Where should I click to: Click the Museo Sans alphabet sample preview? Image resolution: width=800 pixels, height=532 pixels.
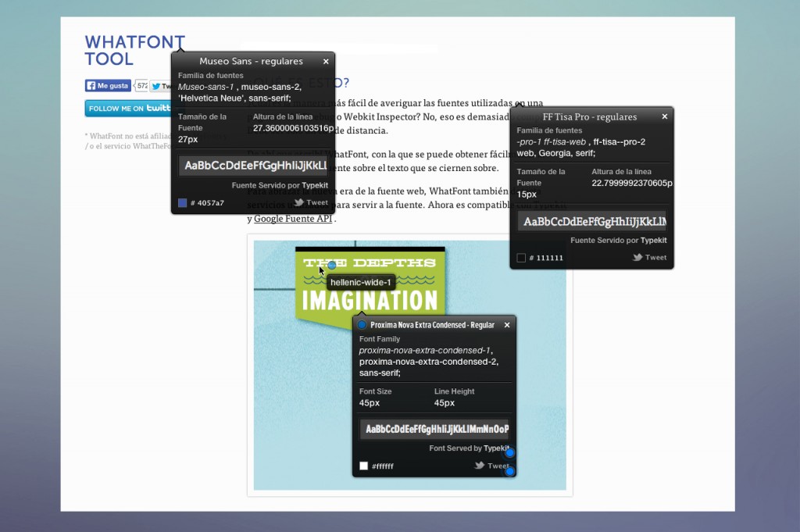[x=254, y=166]
